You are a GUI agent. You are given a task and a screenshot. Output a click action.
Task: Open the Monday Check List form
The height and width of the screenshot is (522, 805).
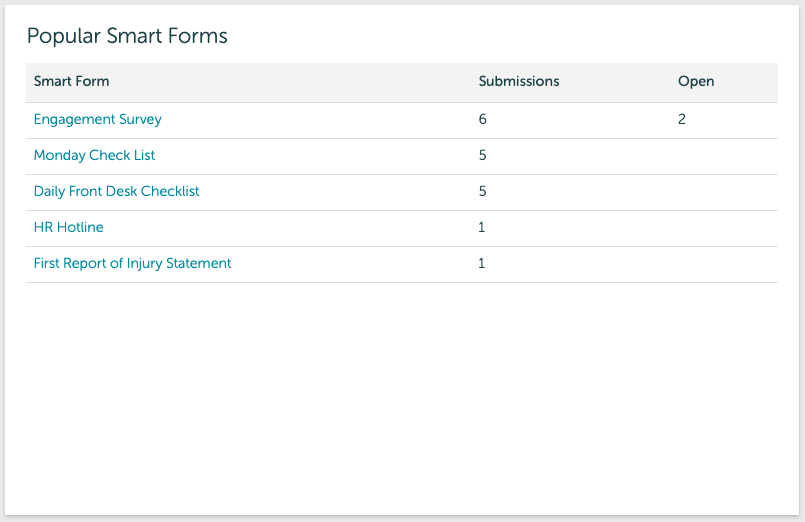point(94,155)
